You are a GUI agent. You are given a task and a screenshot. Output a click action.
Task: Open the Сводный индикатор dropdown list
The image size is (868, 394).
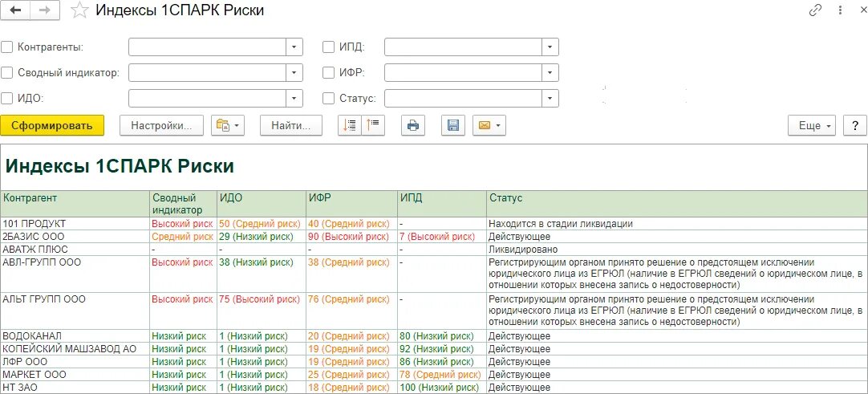click(294, 72)
